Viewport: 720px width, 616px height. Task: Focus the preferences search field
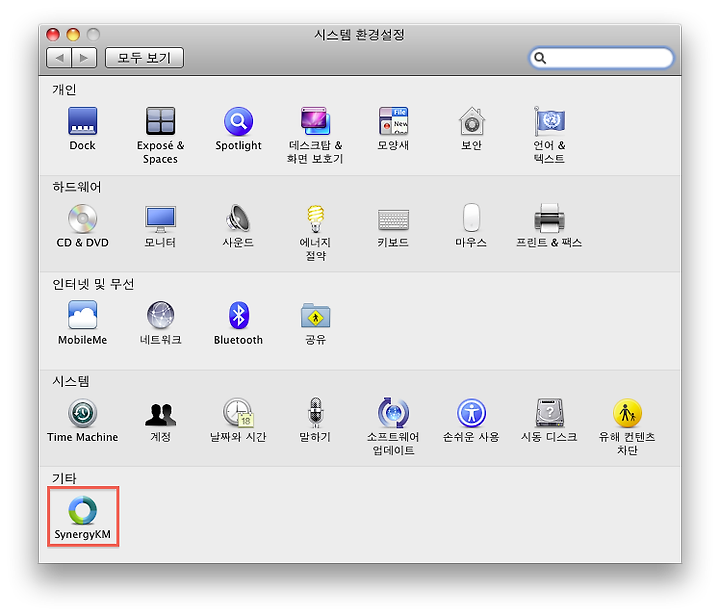pyautogui.click(x=602, y=58)
